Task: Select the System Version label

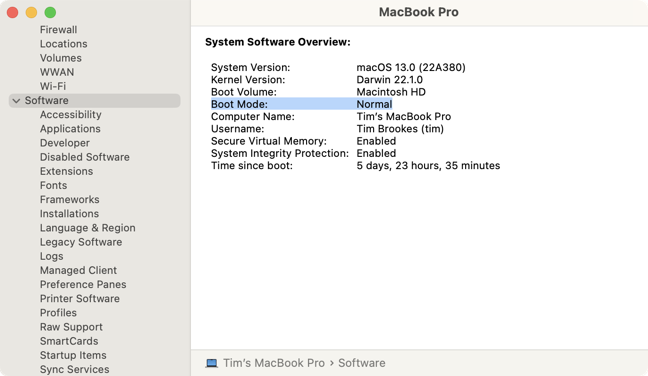Action: [x=250, y=67]
